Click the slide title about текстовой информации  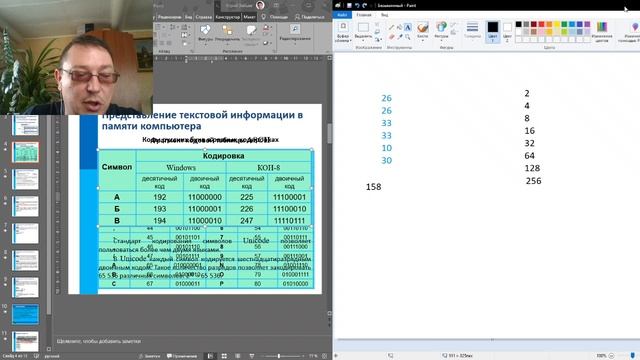tap(202, 120)
